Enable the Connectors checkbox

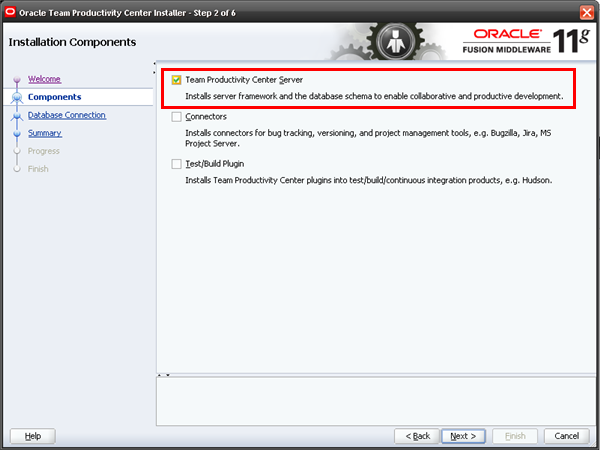[x=176, y=117]
